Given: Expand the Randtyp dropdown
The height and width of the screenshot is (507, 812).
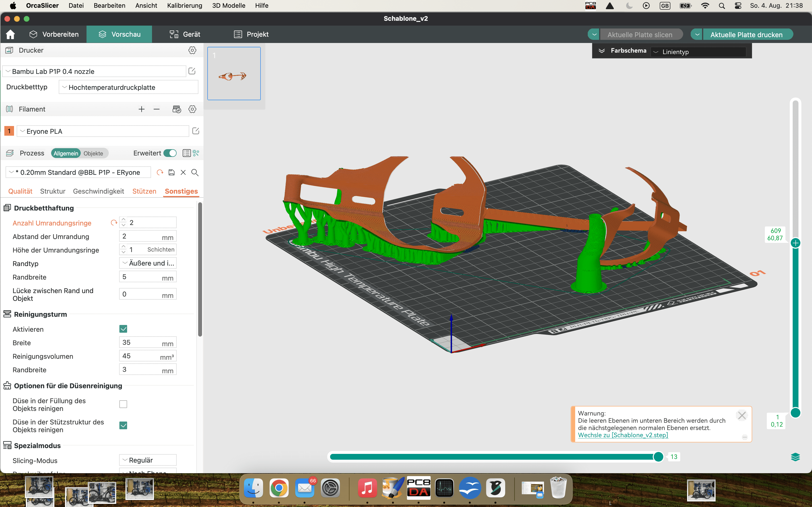Looking at the screenshot, I should click(x=148, y=263).
